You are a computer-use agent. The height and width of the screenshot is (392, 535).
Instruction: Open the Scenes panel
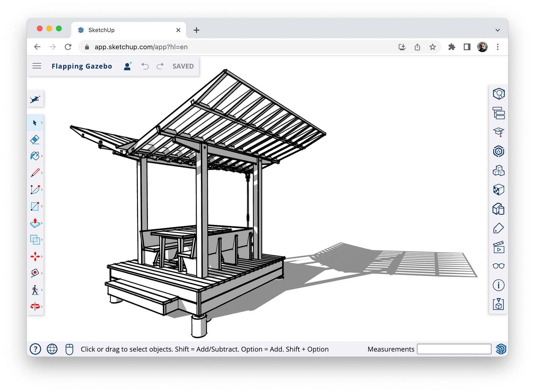(x=498, y=247)
